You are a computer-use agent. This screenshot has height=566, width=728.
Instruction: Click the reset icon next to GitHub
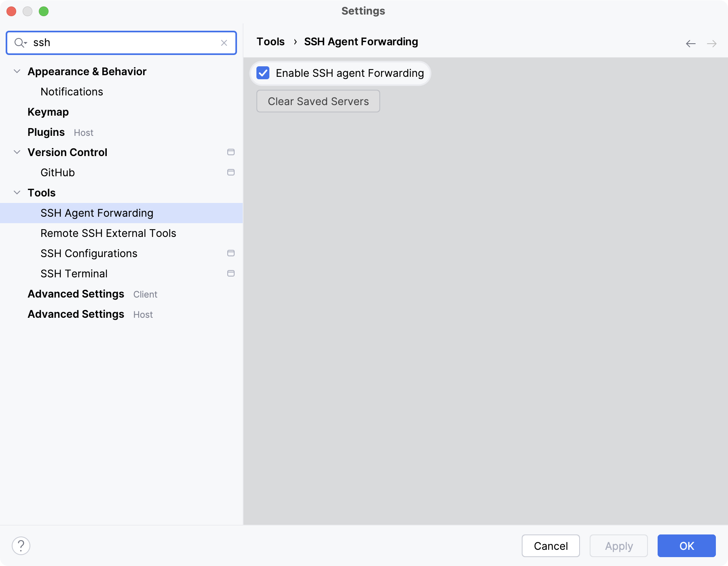pyautogui.click(x=231, y=172)
